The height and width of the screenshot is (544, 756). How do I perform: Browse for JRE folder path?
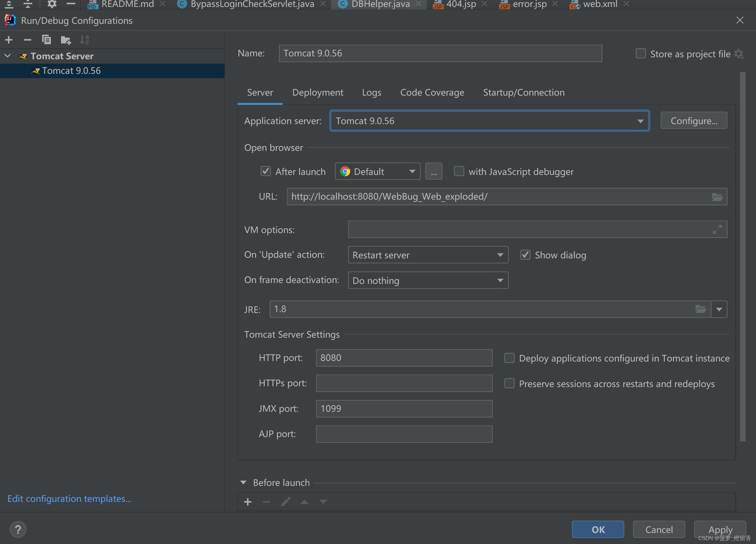tap(701, 309)
